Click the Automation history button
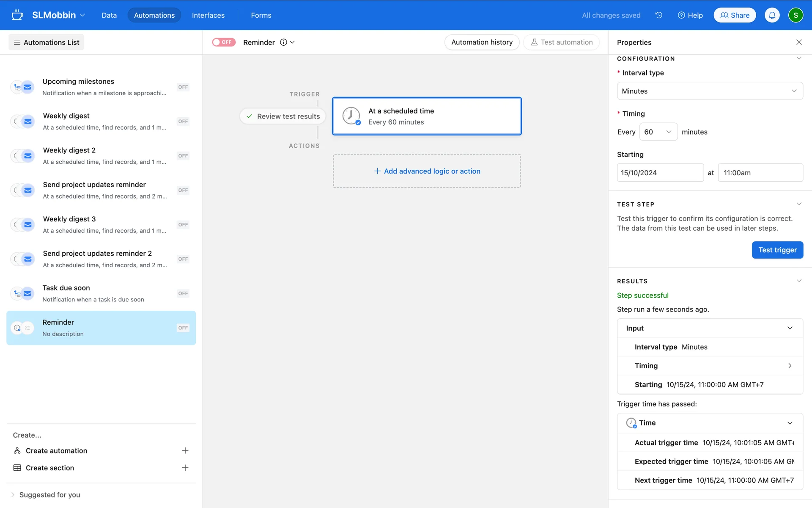The height and width of the screenshot is (508, 812). [x=482, y=42]
